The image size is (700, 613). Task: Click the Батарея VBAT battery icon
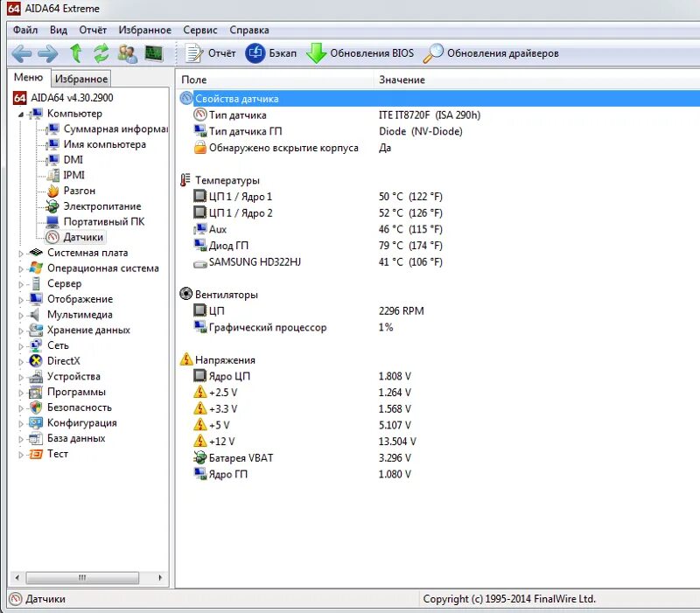199,457
